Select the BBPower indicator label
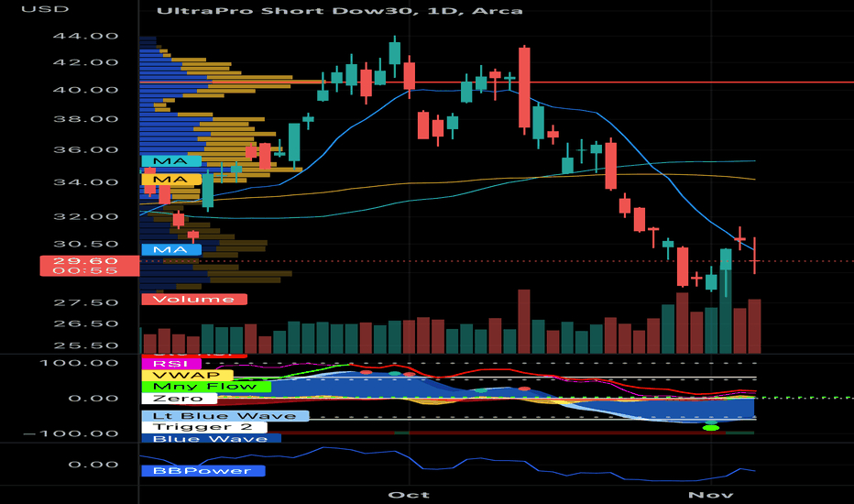The image size is (854, 504). click(x=203, y=471)
